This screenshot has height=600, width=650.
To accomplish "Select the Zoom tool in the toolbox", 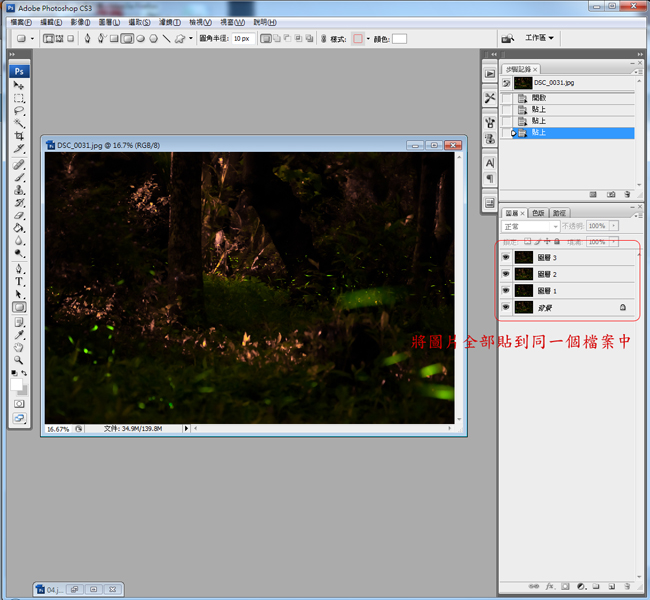I will tap(19, 360).
